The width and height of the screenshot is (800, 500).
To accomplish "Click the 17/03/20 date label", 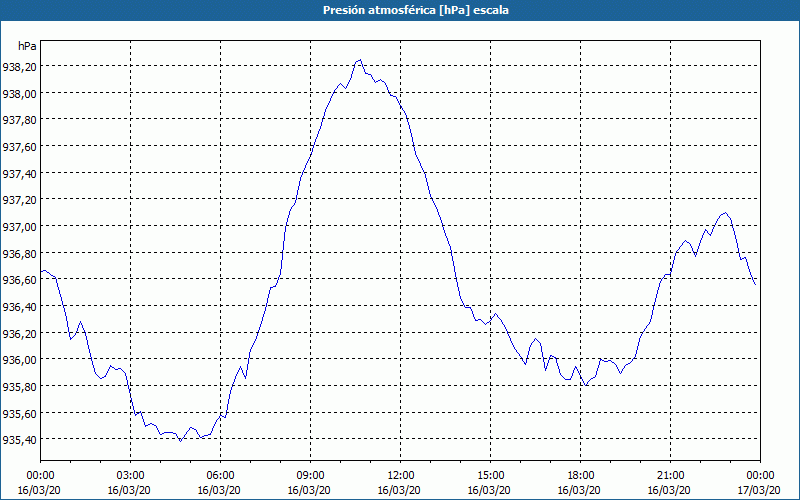I will 760,490.
